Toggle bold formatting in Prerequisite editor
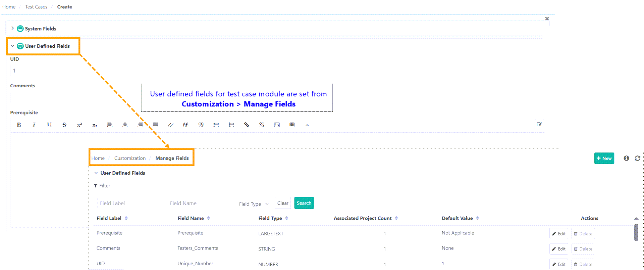The width and height of the screenshot is (644, 270). tap(19, 125)
